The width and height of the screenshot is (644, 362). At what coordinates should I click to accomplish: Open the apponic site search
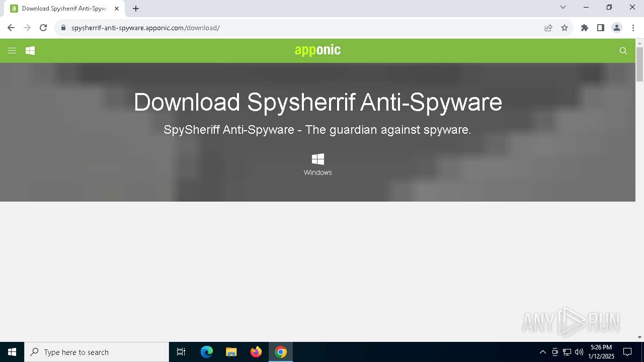[x=623, y=51]
